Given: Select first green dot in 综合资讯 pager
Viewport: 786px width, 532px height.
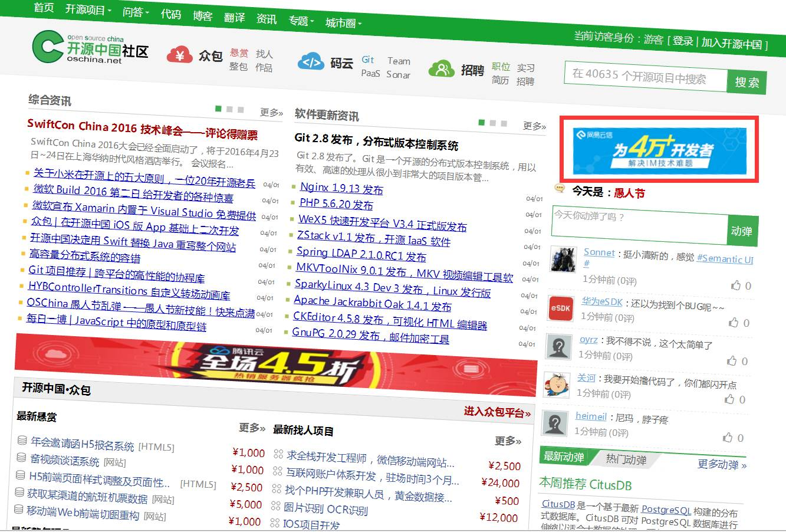Looking at the screenshot, I should coord(219,109).
